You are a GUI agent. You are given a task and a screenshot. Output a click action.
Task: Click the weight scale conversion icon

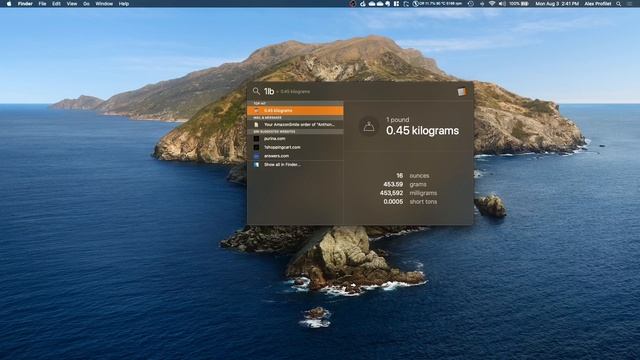pos(369,127)
